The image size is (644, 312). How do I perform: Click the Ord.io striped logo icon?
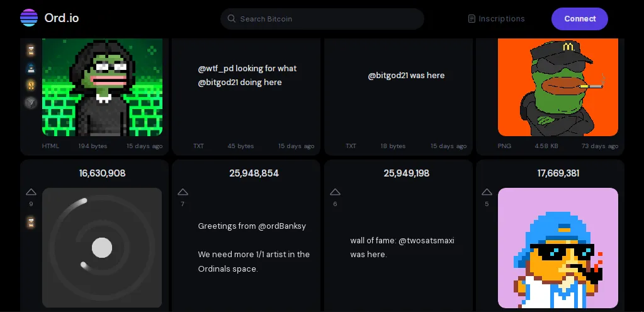click(x=29, y=18)
